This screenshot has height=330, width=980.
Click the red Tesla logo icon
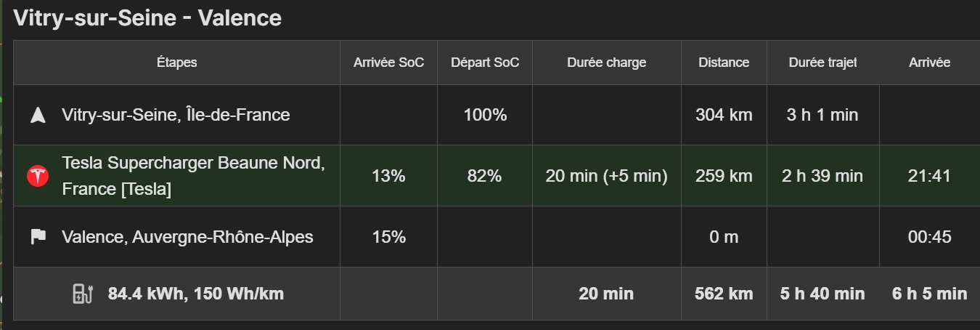pyautogui.click(x=38, y=176)
